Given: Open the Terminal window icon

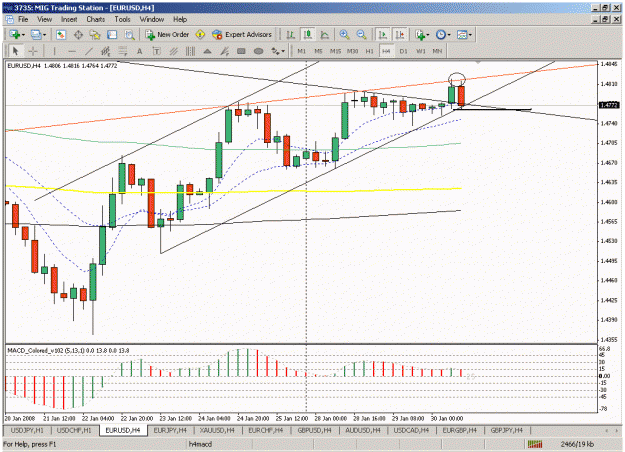Looking at the screenshot, I should (x=112, y=35).
